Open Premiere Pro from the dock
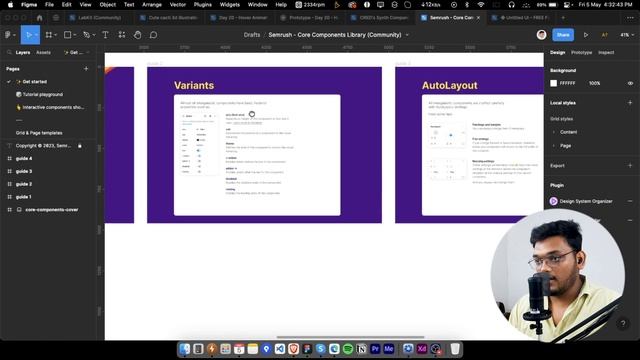The width and height of the screenshot is (640, 360). [x=375, y=349]
